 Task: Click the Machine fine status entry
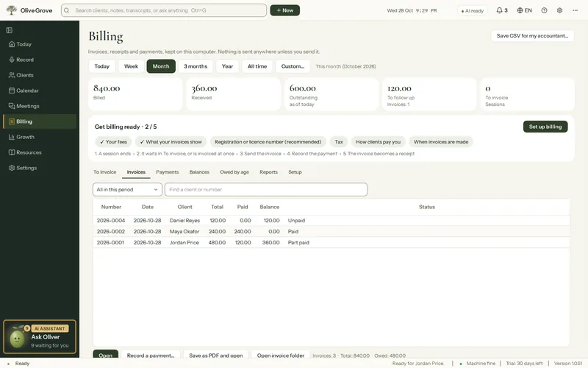pos(477,364)
